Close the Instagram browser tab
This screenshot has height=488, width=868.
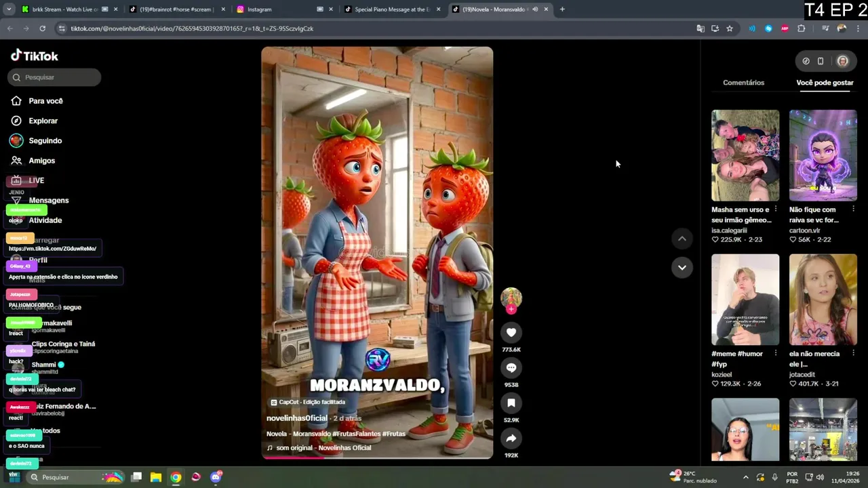click(x=331, y=9)
